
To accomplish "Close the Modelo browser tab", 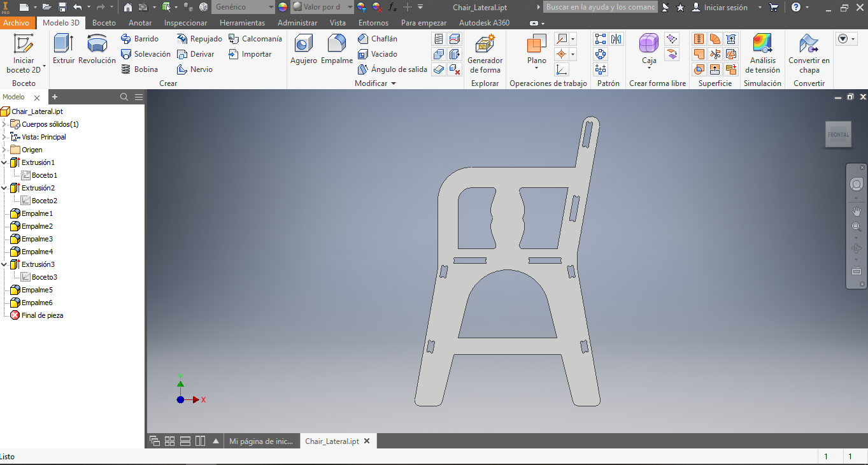I will pos(37,97).
